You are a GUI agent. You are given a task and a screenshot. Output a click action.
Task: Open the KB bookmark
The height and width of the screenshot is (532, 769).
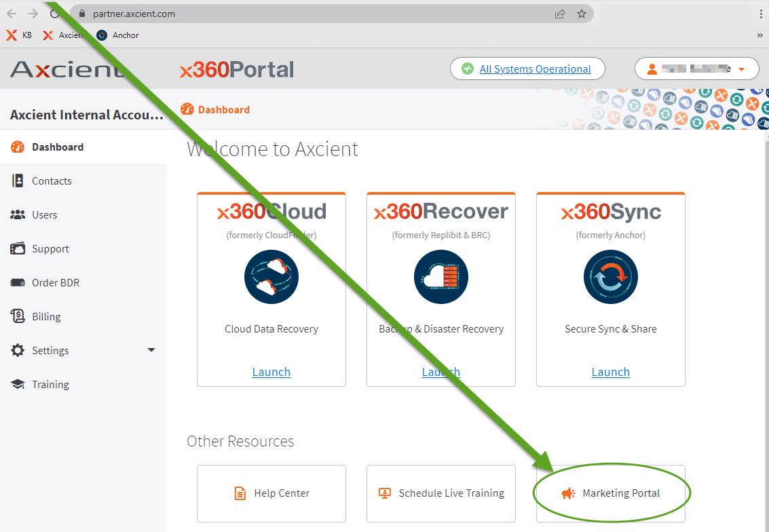[19, 35]
